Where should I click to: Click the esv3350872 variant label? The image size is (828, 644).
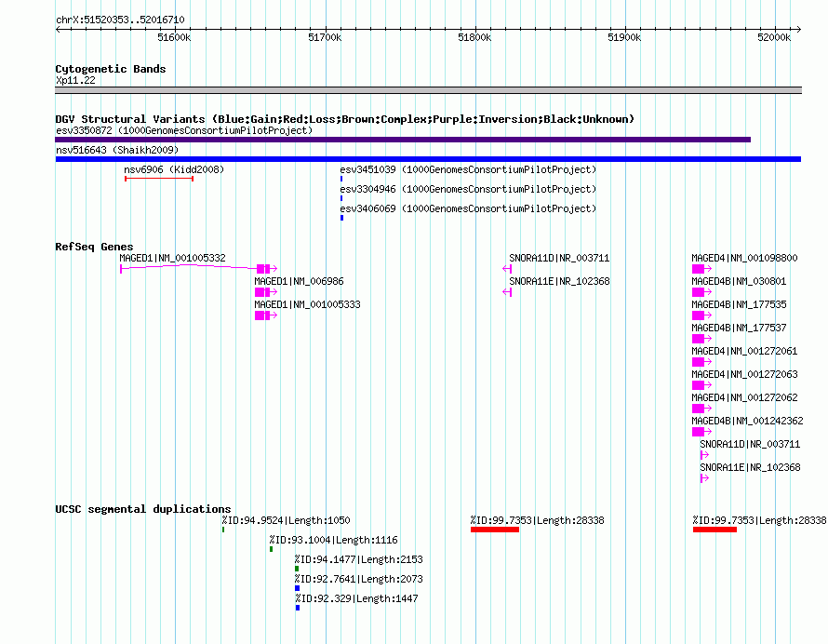point(184,130)
